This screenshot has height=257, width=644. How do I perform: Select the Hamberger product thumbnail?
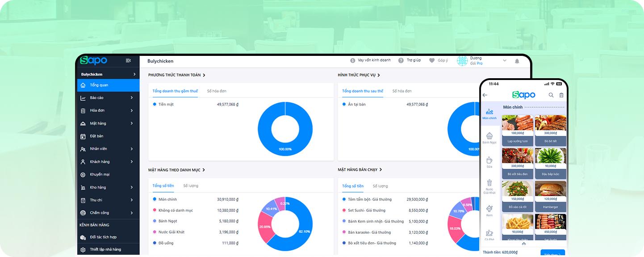coord(550,189)
